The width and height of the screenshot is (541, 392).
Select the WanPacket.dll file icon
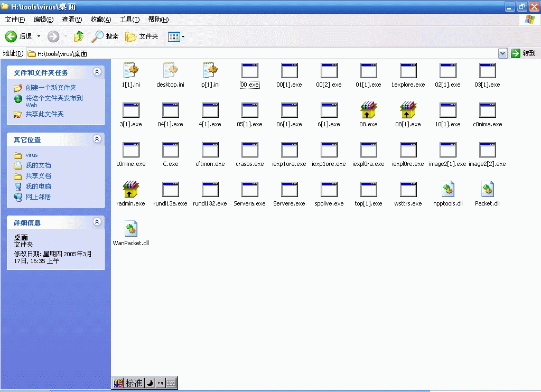click(131, 229)
